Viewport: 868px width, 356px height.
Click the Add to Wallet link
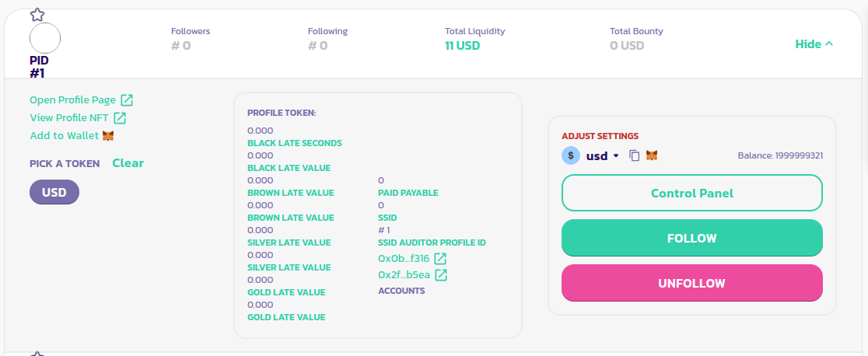tap(64, 136)
